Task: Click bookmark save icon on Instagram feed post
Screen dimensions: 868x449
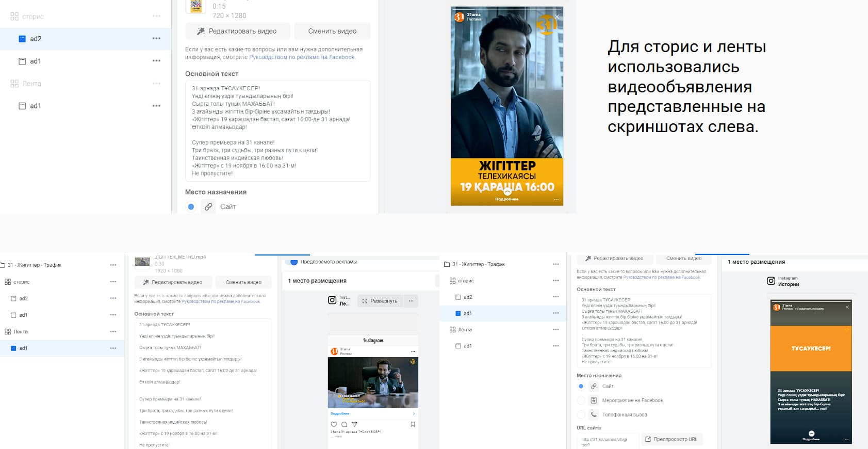Action: tap(413, 424)
